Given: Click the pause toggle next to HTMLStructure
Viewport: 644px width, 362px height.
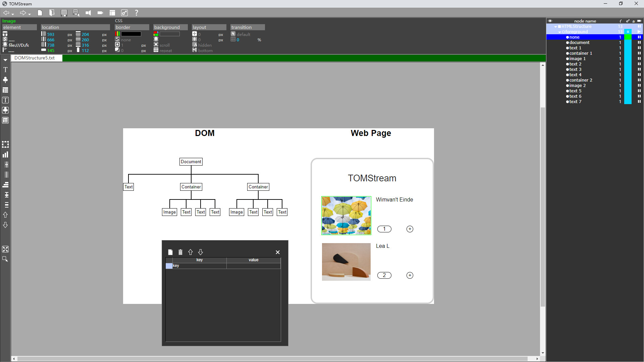Looking at the screenshot, I should (x=639, y=26).
